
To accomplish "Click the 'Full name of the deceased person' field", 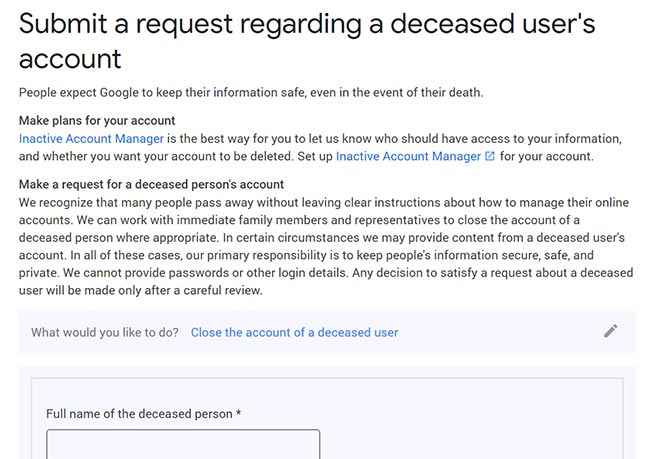I will pyautogui.click(x=183, y=444).
